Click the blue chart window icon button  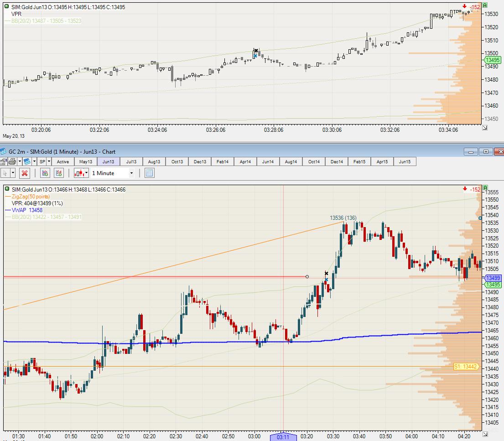(x=27, y=161)
